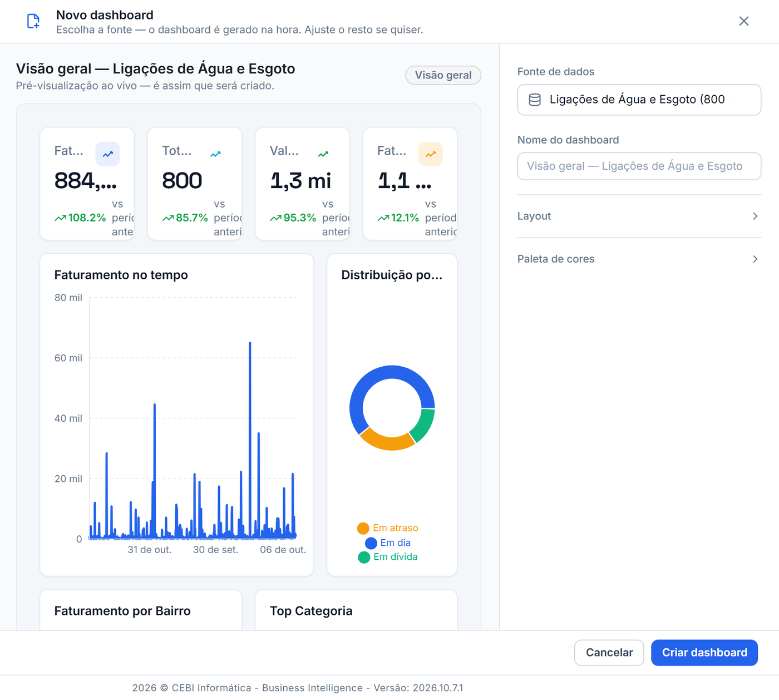Click the Fonte de dados label
The height and width of the screenshot is (700, 779).
coord(556,72)
